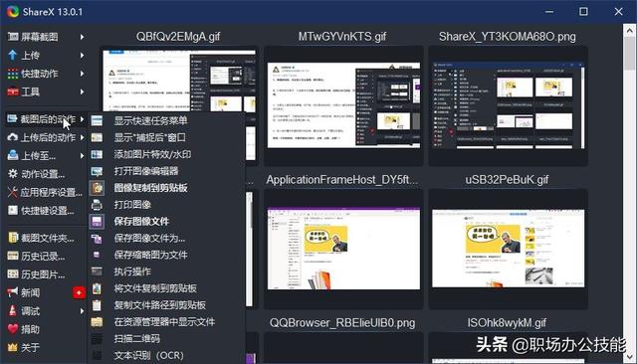
Task: Click the 历史图片 icon
Action: [13, 274]
